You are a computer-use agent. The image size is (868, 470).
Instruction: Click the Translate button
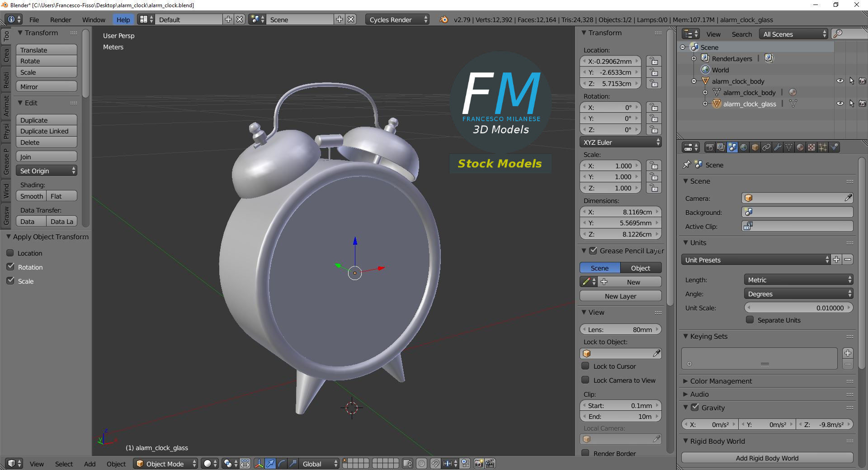(47, 50)
